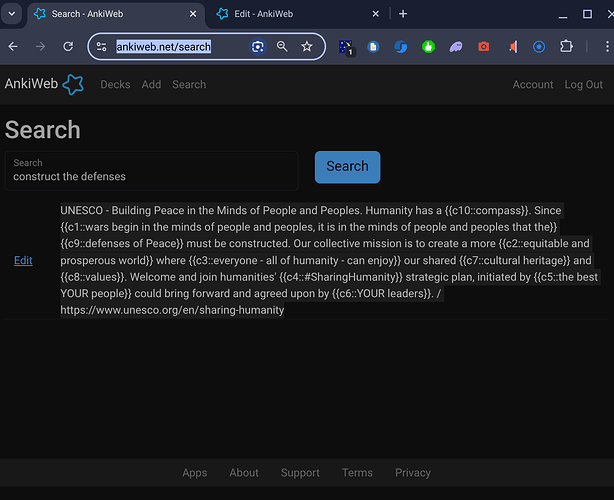Open the About footer link

click(x=244, y=473)
